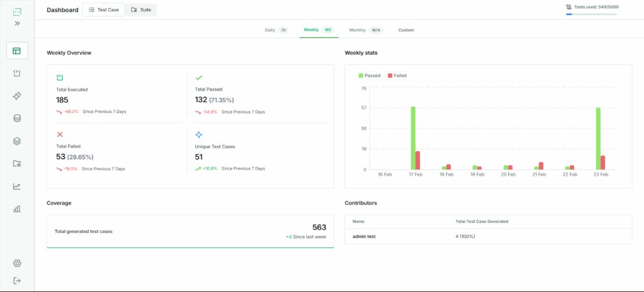Click the Total Executed value 185
The image size is (644, 292).
tap(62, 100)
